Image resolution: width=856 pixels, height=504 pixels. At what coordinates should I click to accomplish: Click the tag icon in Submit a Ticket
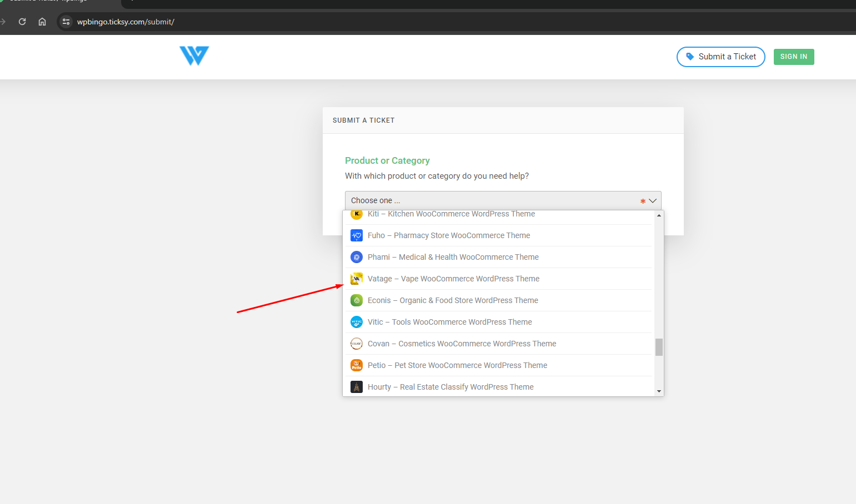coord(690,57)
